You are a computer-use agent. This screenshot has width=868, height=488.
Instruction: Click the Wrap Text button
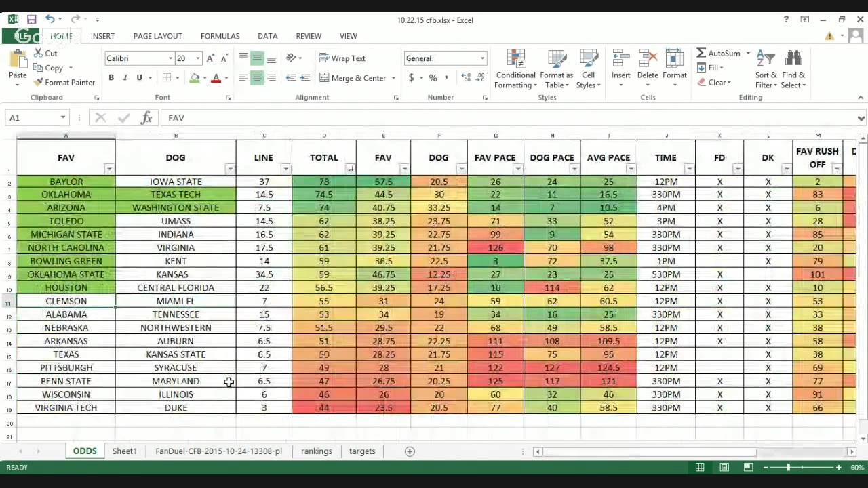[x=342, y=58]
